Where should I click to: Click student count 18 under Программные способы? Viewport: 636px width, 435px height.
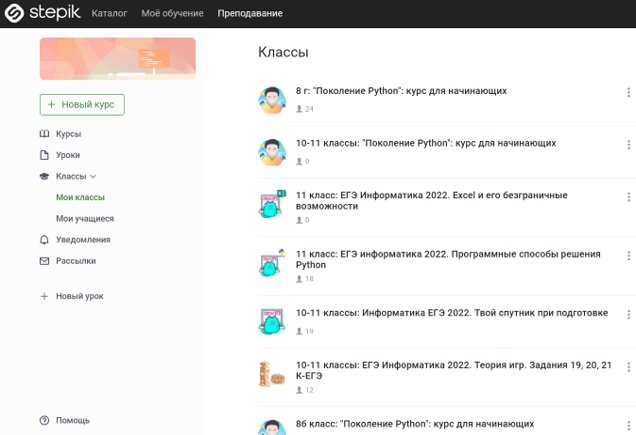click(x=305, y=279)
